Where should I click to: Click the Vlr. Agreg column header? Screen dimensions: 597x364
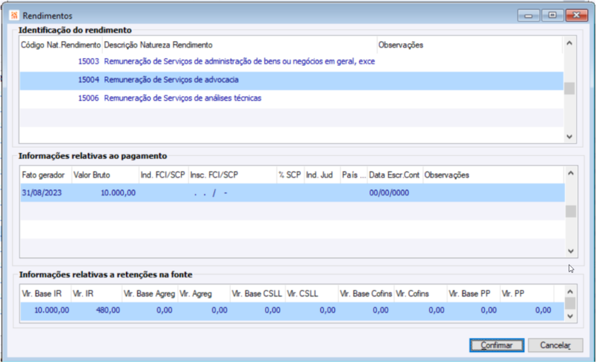pyautogui.click(x=204, y=294)
